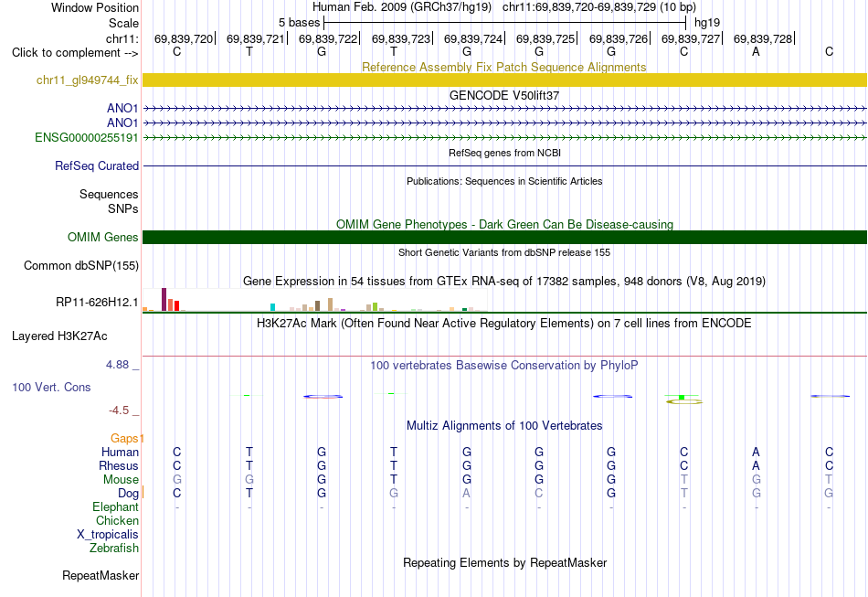The height and width of the screenshot is (597, 868).
Task: Click the Elephant species label
Action: [116, 507]
